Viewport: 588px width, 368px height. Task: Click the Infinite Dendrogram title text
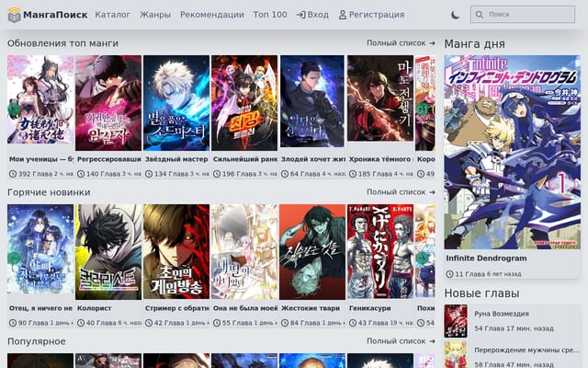tap(486, 259)
